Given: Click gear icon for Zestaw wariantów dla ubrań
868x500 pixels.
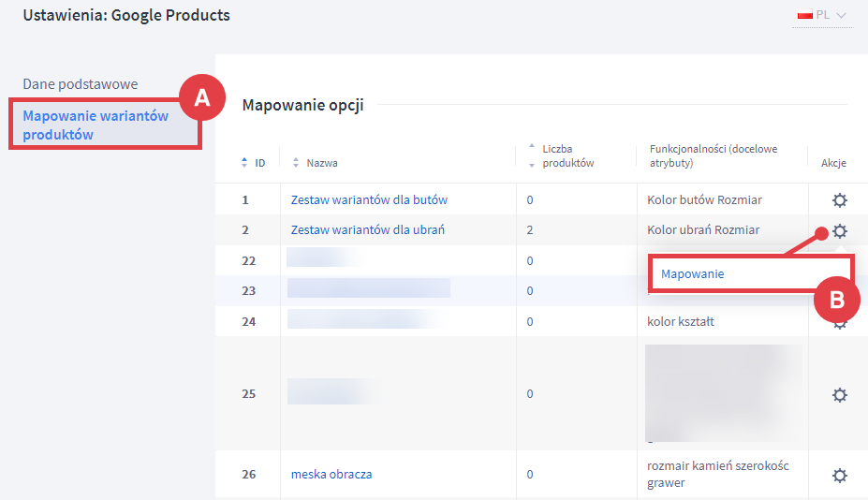Looking at the screenshot, I should [x=840, y=230].
